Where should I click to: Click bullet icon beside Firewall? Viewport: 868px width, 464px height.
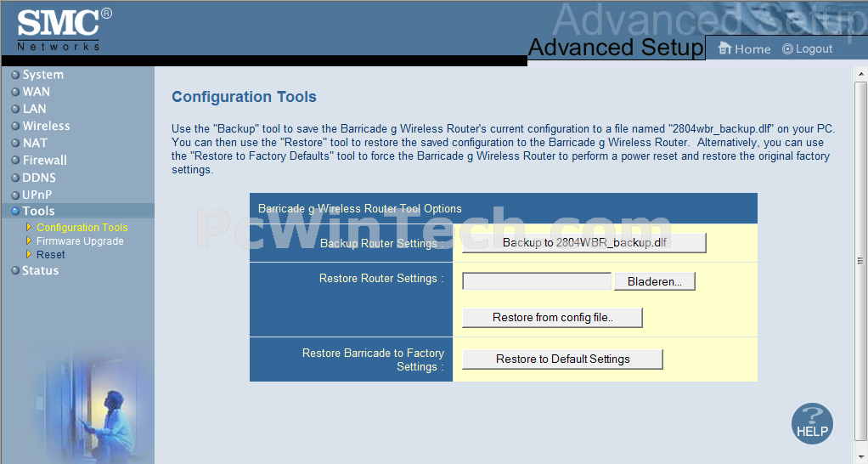pos(15,161)
